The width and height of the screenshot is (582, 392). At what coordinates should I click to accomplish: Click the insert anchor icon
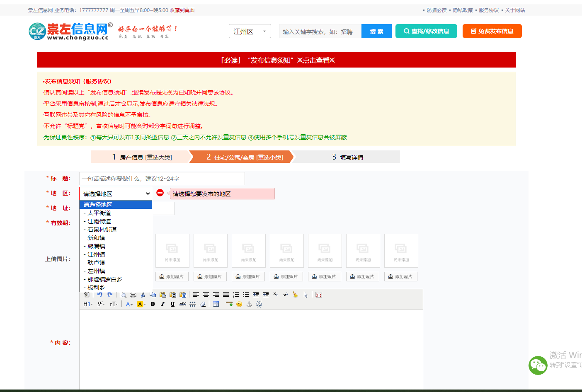(249, 304)
